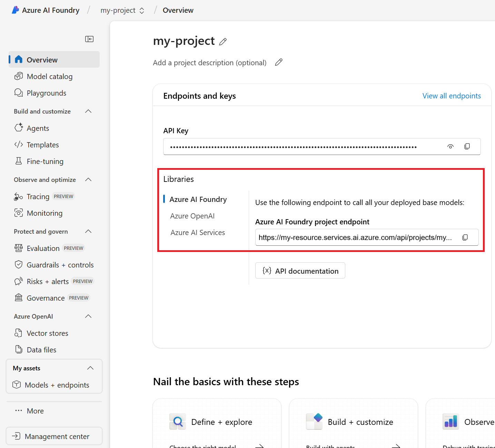Click the Model catalog cube icon

(19, 76)
